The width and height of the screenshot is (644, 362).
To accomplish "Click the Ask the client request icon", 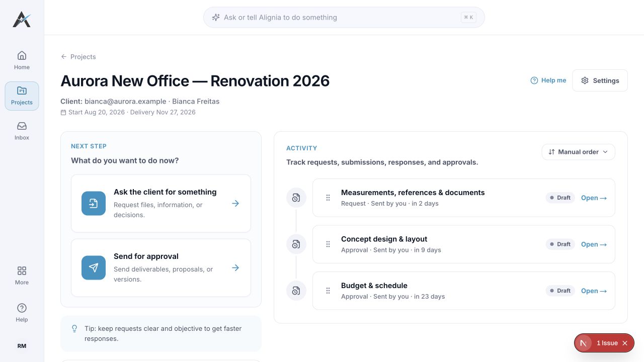I will pyautogui.click(x=94, y=203).
